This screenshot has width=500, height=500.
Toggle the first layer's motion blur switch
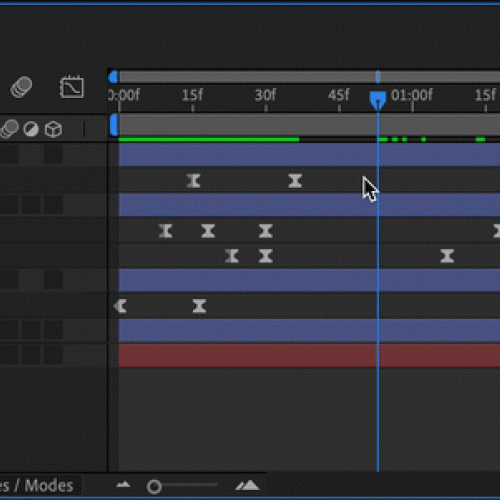click(x=9, y=154)
